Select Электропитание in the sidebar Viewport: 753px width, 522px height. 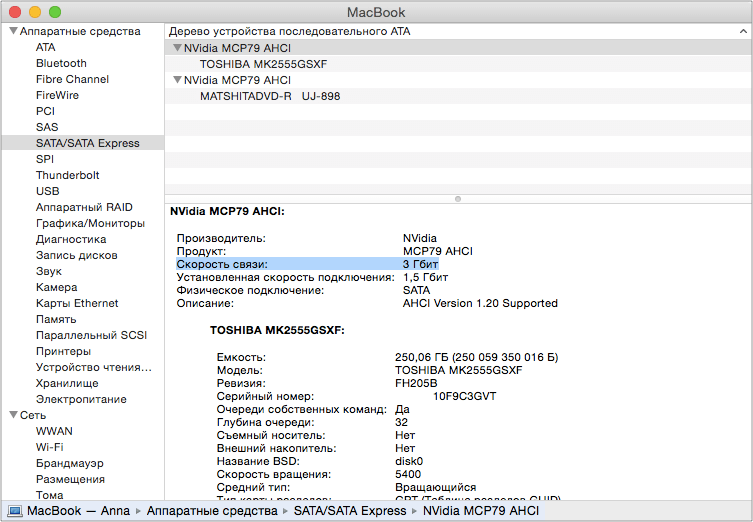(81, 399)
